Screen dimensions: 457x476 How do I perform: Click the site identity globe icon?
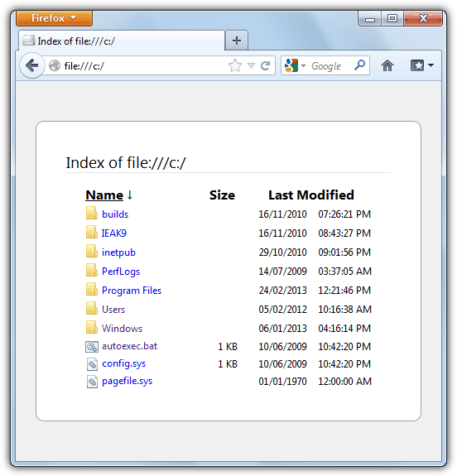point(55,65)
